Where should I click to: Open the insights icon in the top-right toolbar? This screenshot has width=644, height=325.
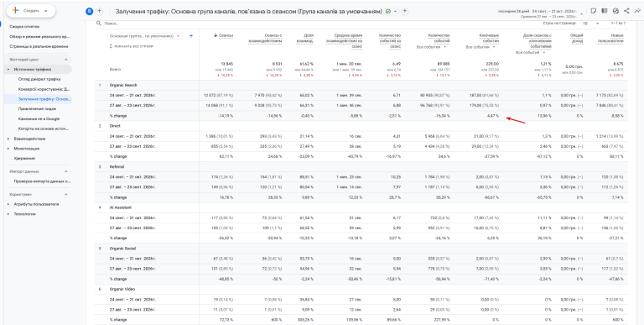pyautogui.click(x=615, y=11)
